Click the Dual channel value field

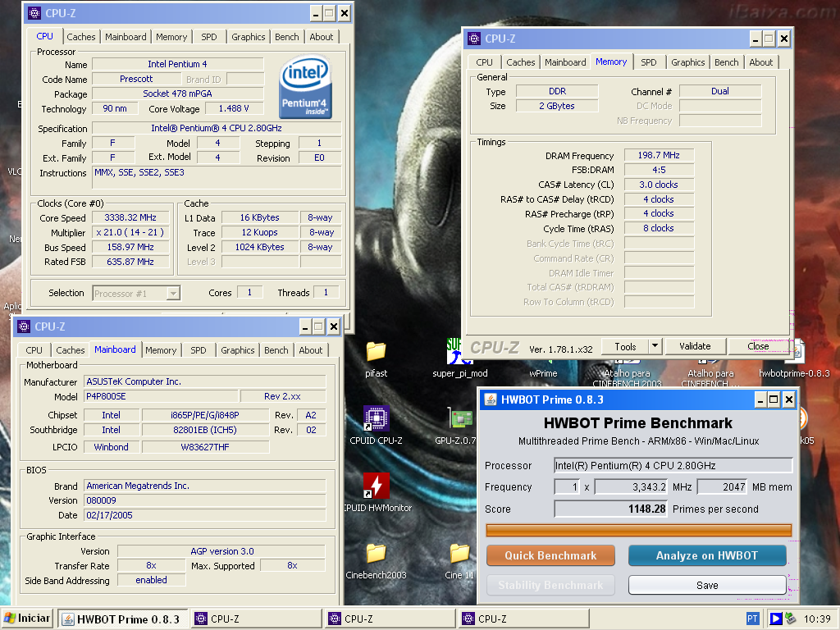tap(720, 92)
